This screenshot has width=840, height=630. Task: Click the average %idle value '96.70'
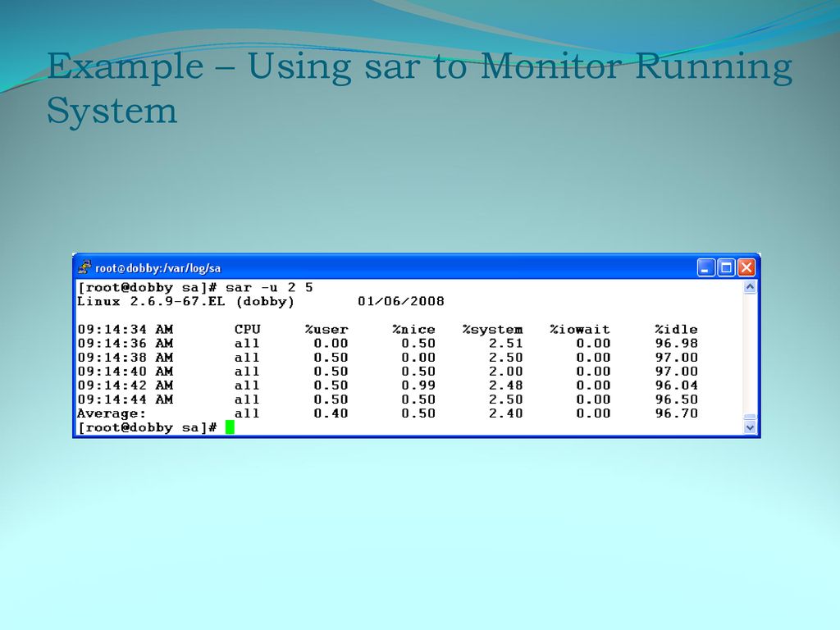pyautogui.click(x=677, y=413)
